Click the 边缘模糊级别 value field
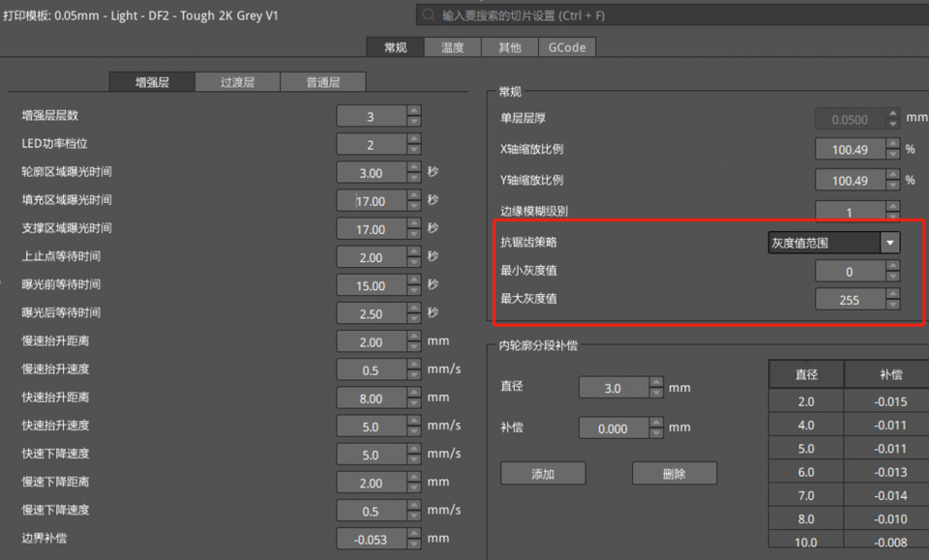 (851, 211)
